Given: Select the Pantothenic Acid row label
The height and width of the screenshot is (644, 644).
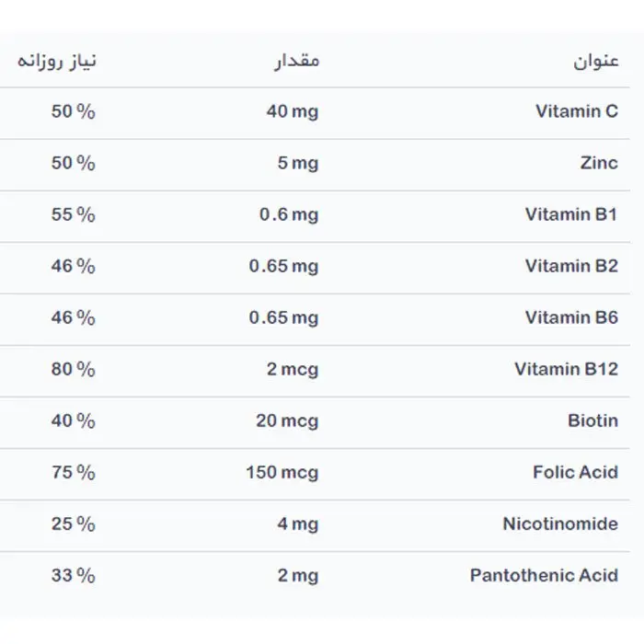Looking at the screenshot, I should [x=545, y=575].
